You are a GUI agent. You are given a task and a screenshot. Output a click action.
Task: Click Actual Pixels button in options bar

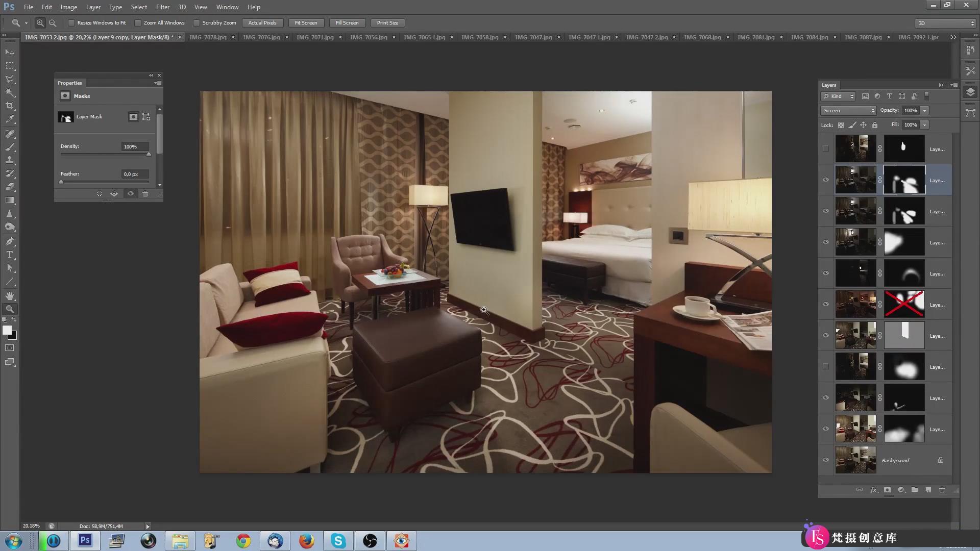tap(262, 22)
